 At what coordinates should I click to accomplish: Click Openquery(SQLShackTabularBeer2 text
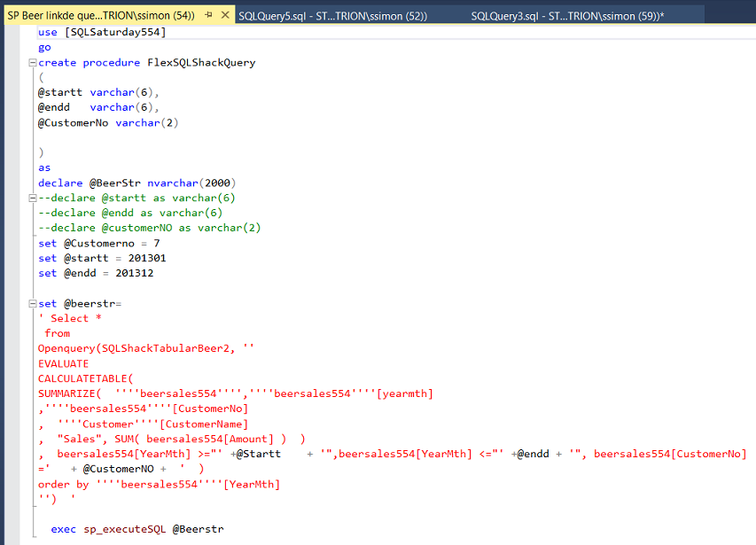(x=136, y=348)
